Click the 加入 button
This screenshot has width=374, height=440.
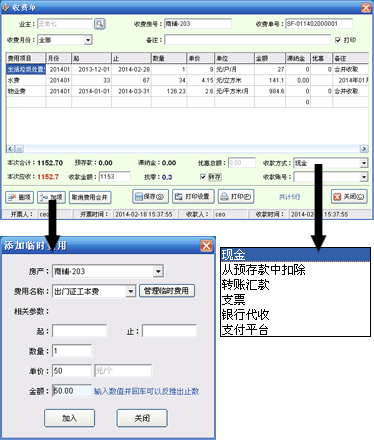pyautogui.click(x=69, y=418)
